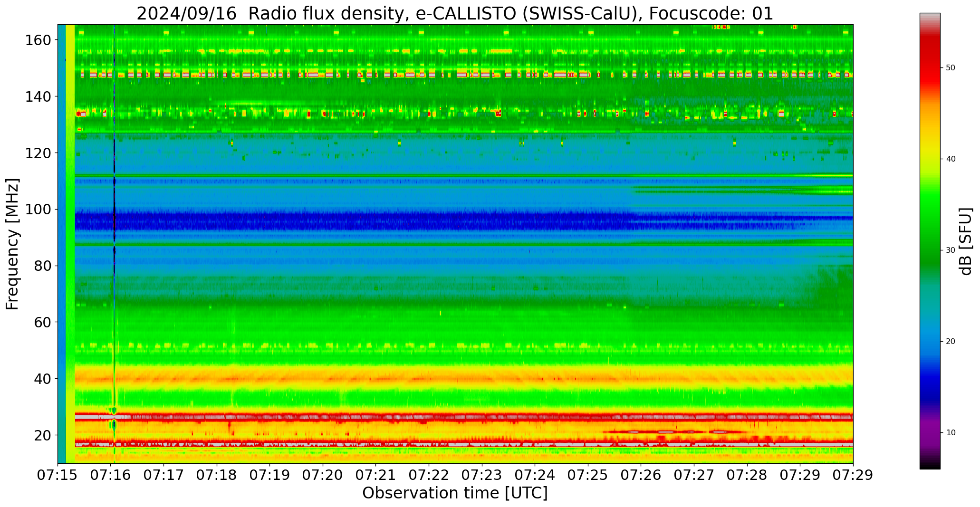The height and width of the screenshot is (507, 980).
Task: Click the 07:16 time tick label
Action: click(x=111, y=475)
